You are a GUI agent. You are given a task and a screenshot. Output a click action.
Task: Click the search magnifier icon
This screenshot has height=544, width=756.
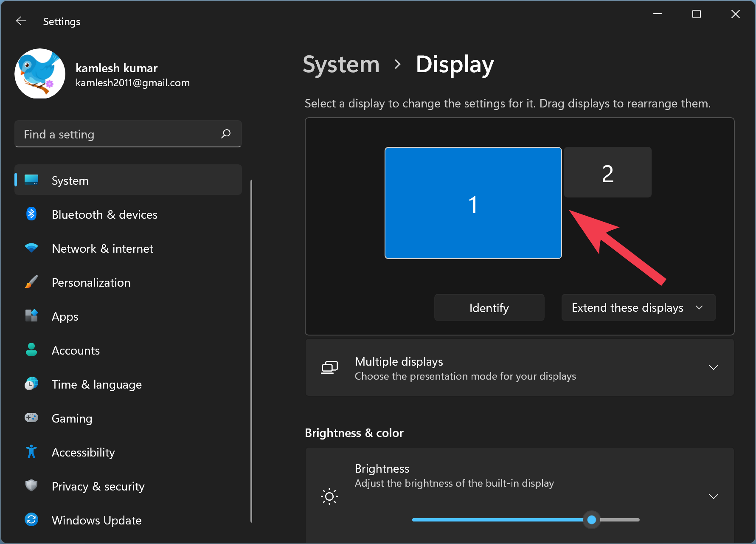tap(226, 134)
